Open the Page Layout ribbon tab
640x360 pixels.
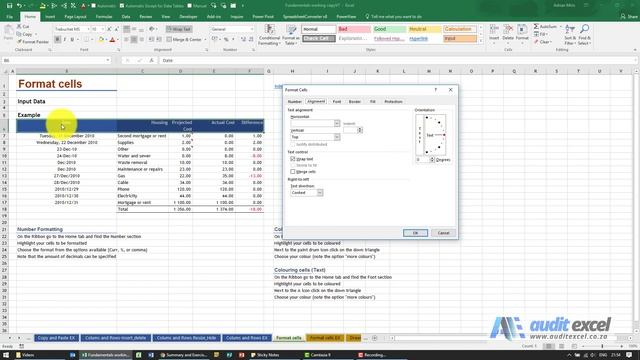pyautogui.click(x=76, y=17)
